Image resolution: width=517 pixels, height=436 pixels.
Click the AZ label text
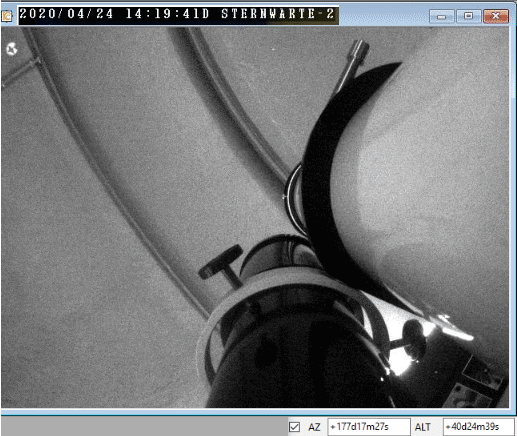point(314,427)
